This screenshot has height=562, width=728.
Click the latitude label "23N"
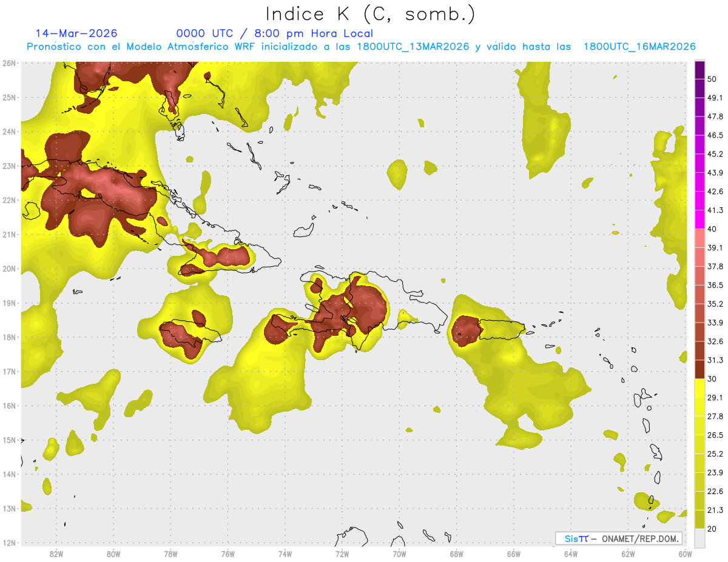[x=9, y=166]
